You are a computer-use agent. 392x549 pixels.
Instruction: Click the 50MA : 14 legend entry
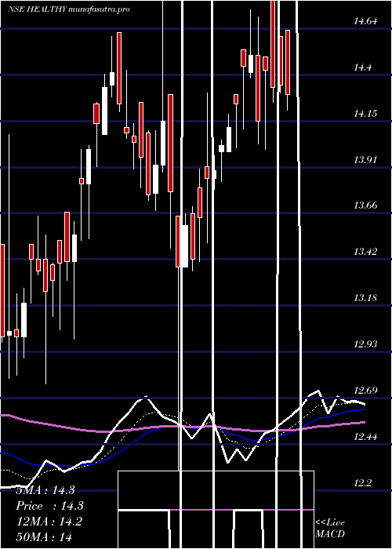pyautogui.click(x=44, y=536)
